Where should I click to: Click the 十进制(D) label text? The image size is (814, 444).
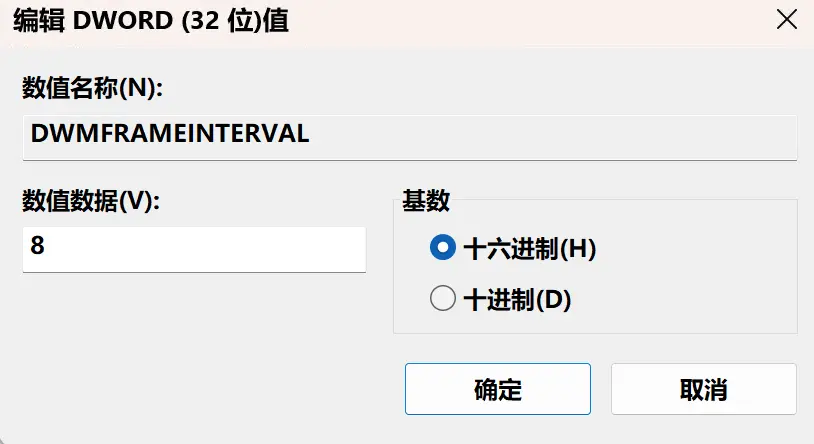coord(517,300)
